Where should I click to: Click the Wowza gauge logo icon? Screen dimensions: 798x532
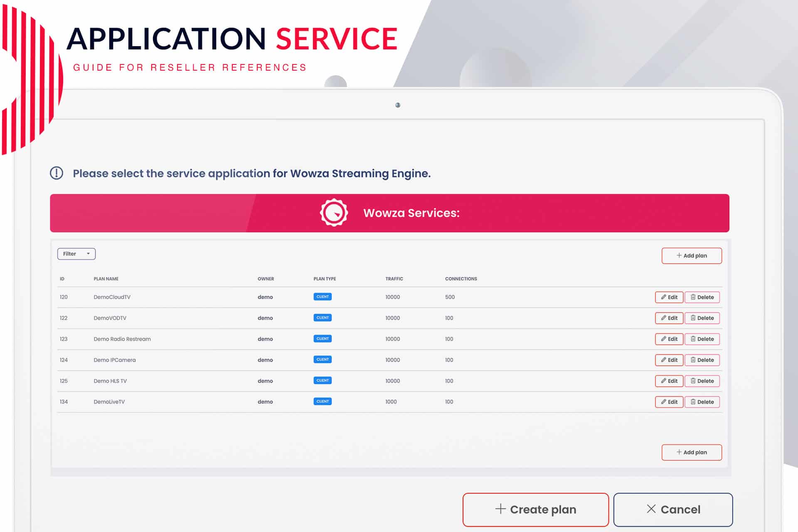(334, 213)
